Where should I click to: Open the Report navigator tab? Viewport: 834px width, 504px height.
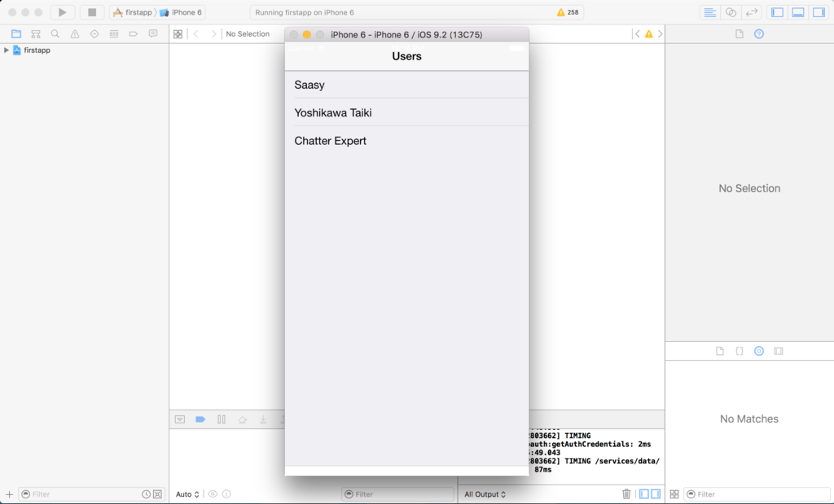[x=152, y=34]
